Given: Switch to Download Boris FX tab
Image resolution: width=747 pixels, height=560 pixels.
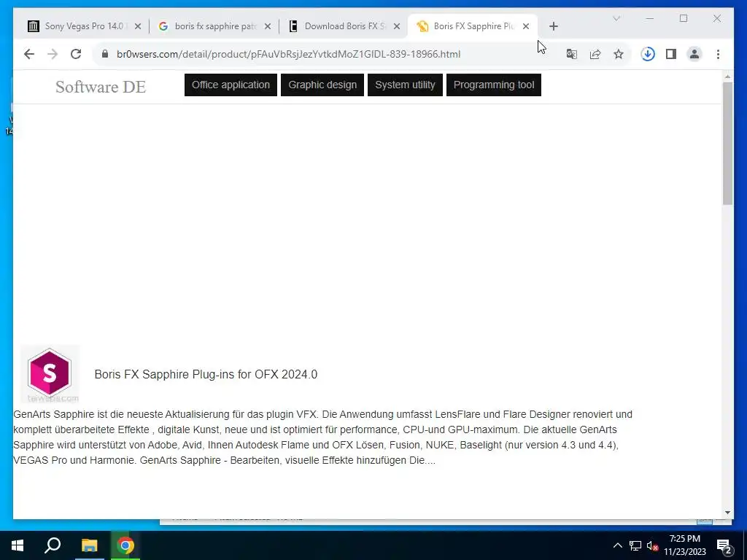Looking at the screenshot, I should pos(344,26).
